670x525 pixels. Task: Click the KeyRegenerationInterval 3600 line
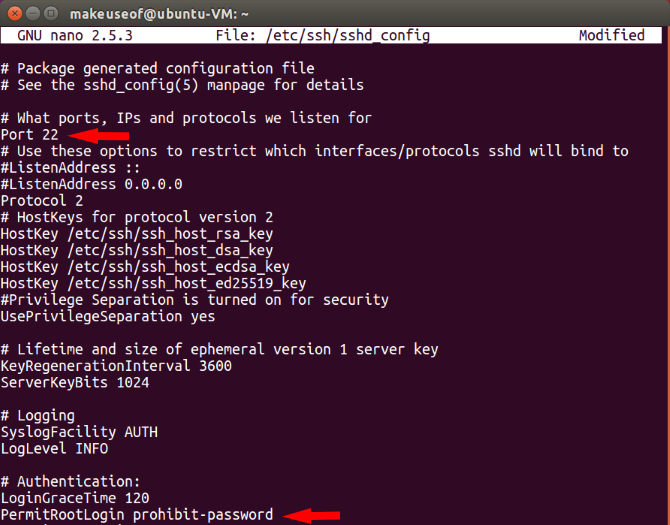tap(116, 366)
